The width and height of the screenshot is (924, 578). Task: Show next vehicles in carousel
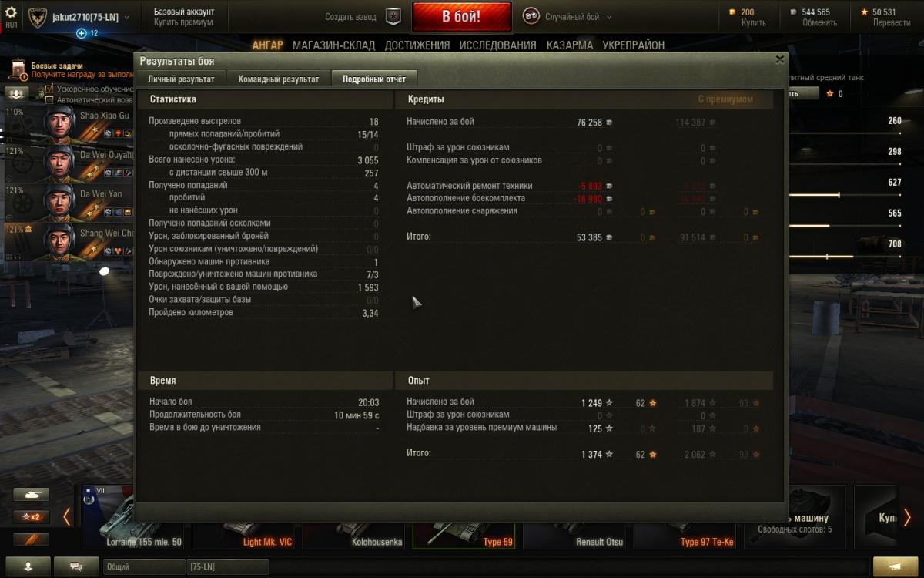907,517
